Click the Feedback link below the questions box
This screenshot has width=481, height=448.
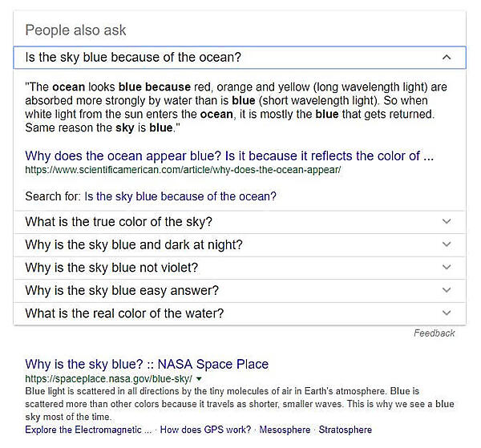click(435, 333)
